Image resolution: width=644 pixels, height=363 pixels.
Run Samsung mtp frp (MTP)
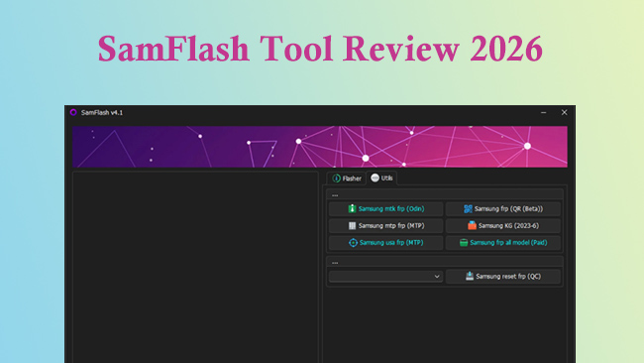(x=385, y=226)
